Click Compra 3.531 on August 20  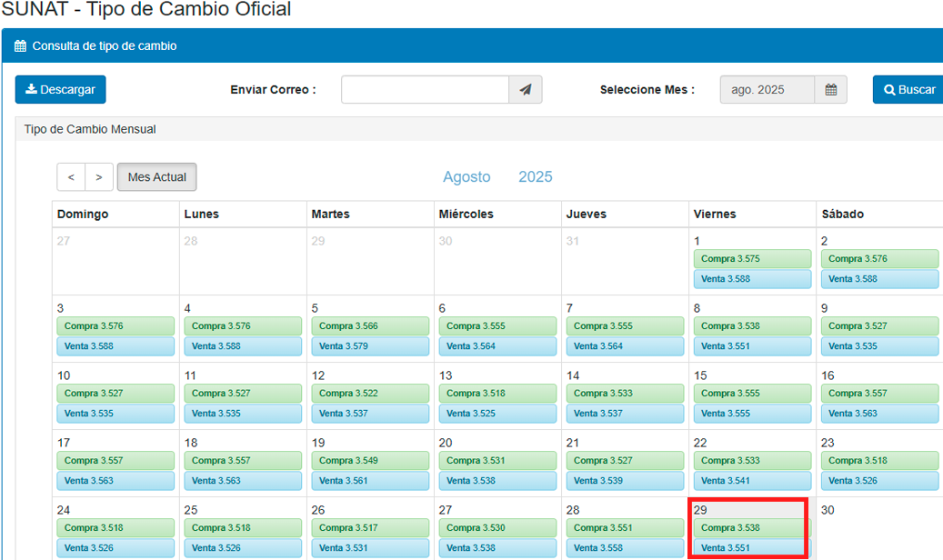pyautogui.click(x=498, y=461)
